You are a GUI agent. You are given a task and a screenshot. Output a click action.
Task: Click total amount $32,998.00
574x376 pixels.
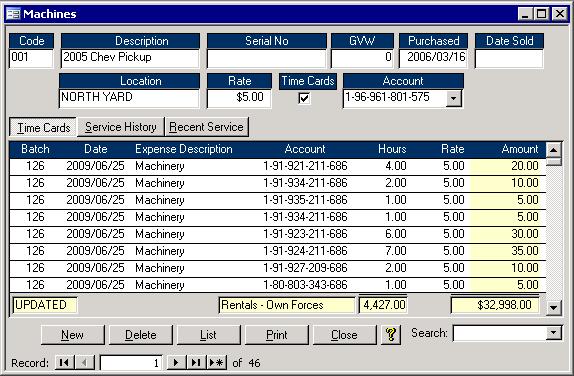coord(495,305)
